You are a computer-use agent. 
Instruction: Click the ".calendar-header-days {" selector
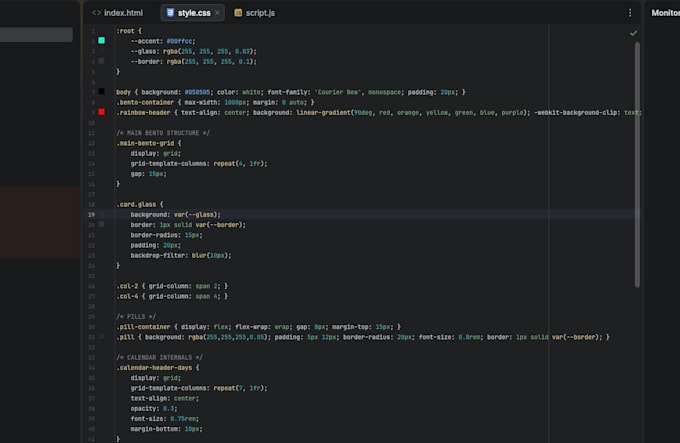tap(158, 368)
